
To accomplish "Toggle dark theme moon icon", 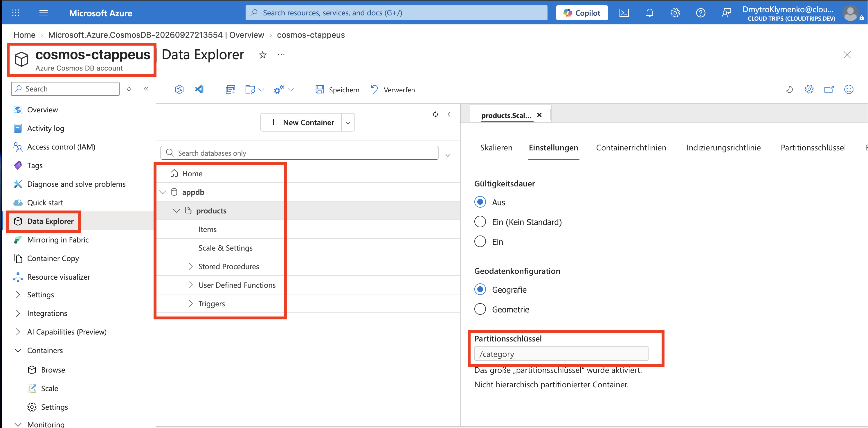I will coord(790,89).
